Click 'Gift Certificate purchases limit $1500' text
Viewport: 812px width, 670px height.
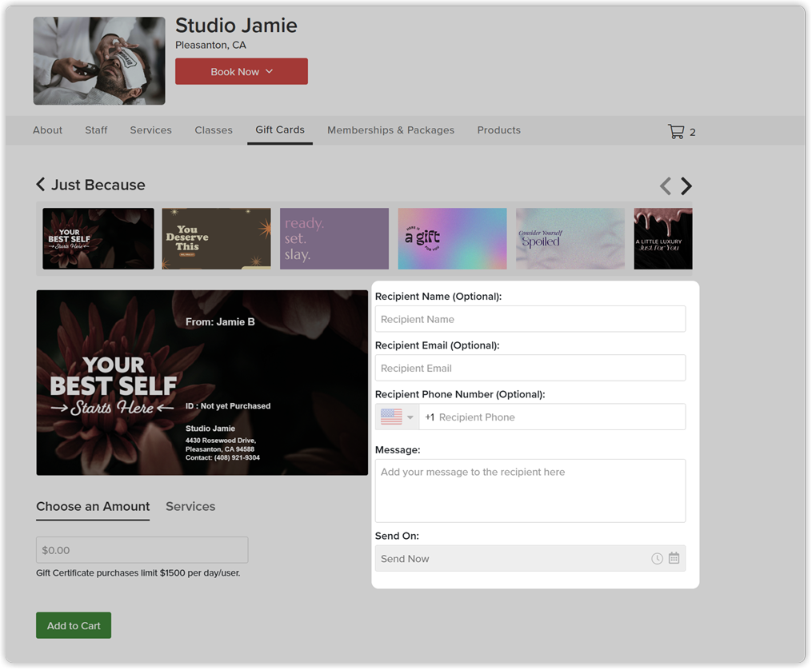[138, 572]
